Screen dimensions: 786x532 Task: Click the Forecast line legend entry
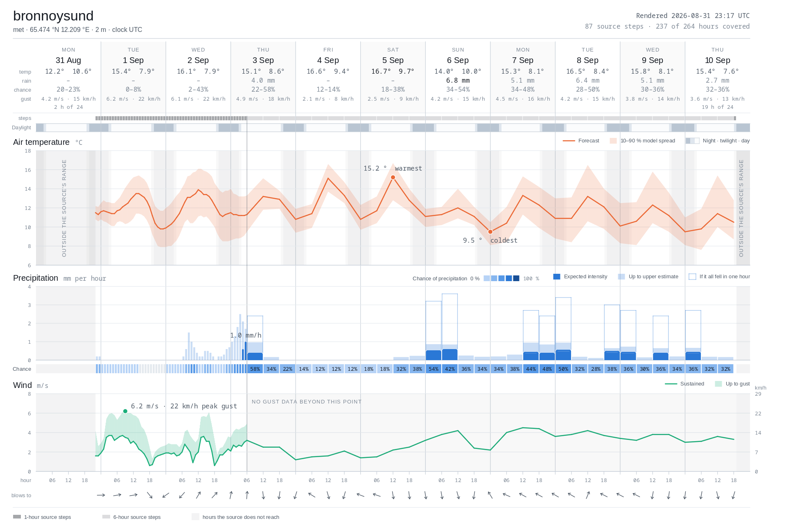coord(581,141)
